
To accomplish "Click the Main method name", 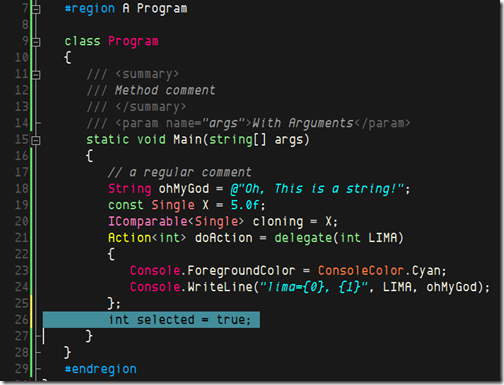I will (x=187, y=139).
